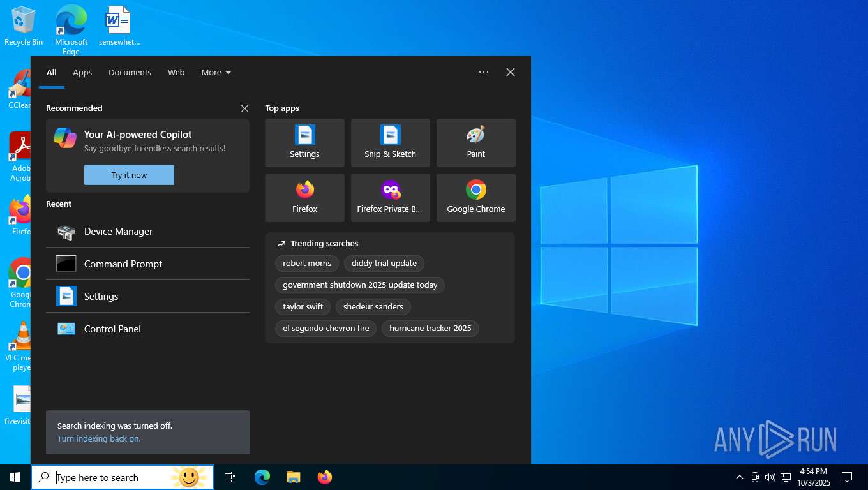
Task: Click the Meet Now tray icon
Action: pos(755,477)
